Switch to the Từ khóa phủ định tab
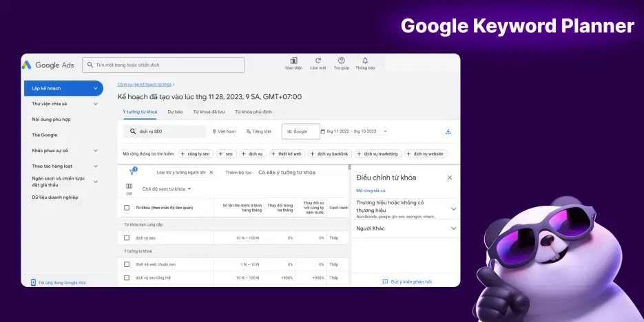Image resolution: width=644 pixels, height=322 pixels. click(253, 111)
